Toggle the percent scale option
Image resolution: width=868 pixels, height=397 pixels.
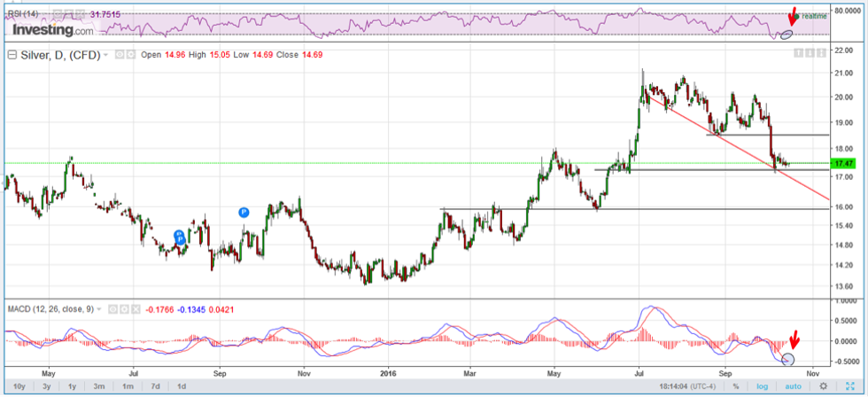point(735,386)
